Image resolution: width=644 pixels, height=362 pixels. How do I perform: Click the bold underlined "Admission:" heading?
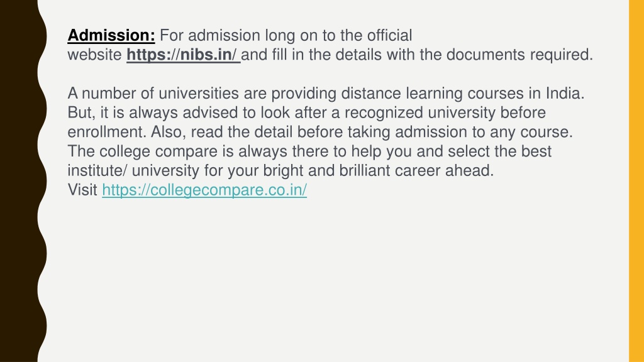tap(111, 35)
